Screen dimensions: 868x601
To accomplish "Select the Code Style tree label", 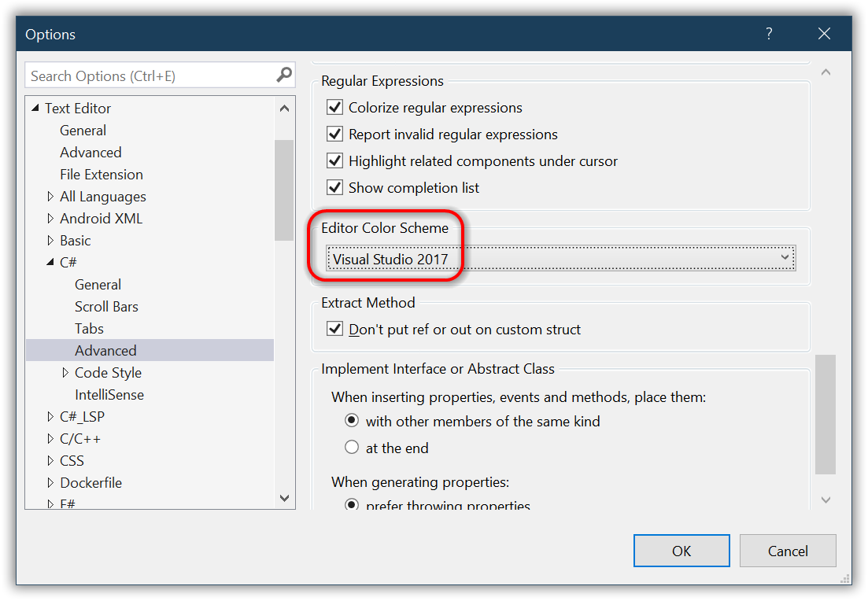I will [108, 372].
